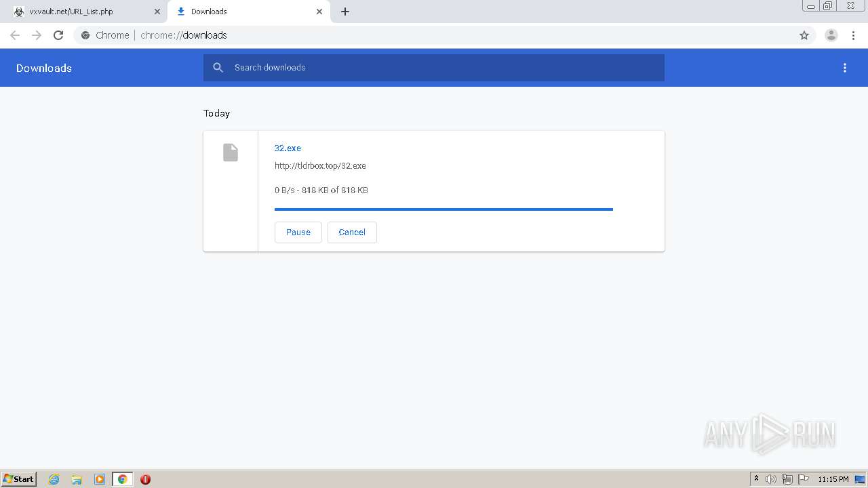This screenshot has height=488, width=868.
Task: Click the 32.exe file icon
Action: [231, 152]
